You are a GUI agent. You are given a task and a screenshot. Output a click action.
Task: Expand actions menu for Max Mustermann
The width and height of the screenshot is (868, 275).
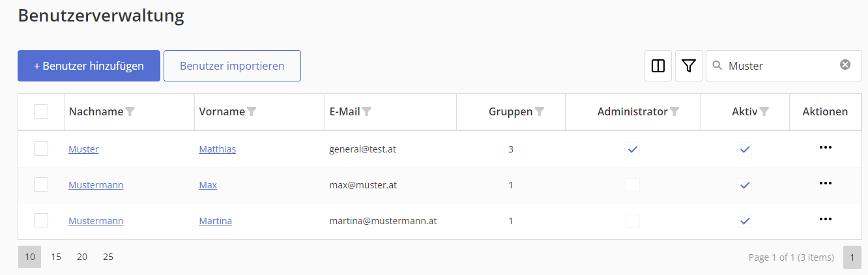coord(825,183)
